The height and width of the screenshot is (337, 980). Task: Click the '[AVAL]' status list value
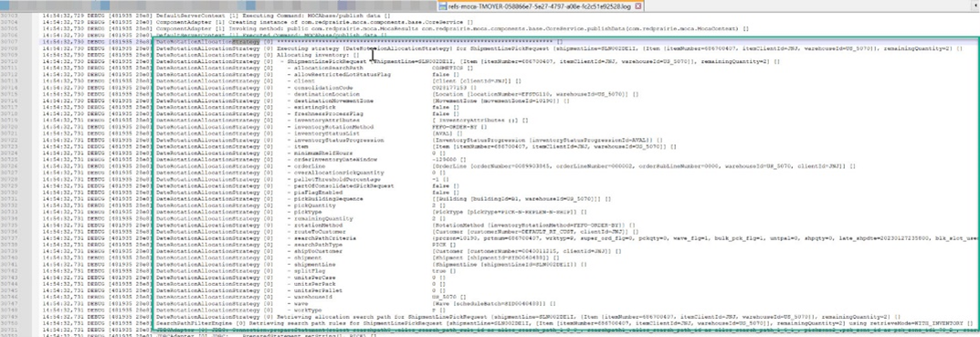tap(442, 134)
